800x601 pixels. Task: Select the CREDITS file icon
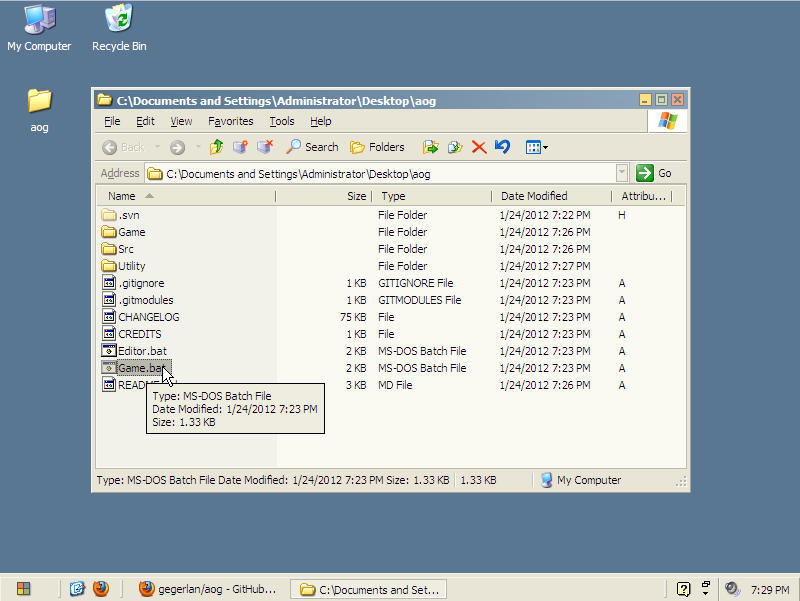pos(109,334)
